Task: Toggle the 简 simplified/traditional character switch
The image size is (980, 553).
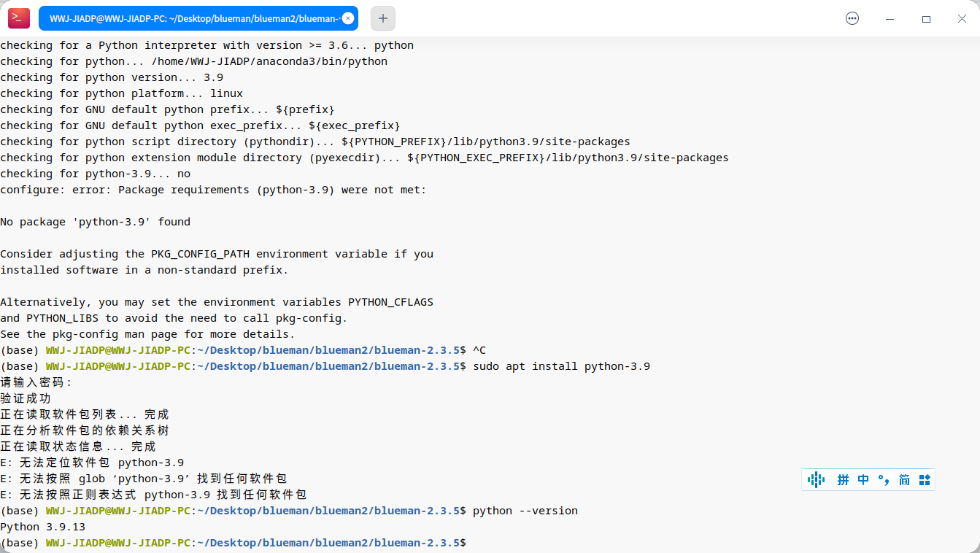Action: tap(904, 479)
